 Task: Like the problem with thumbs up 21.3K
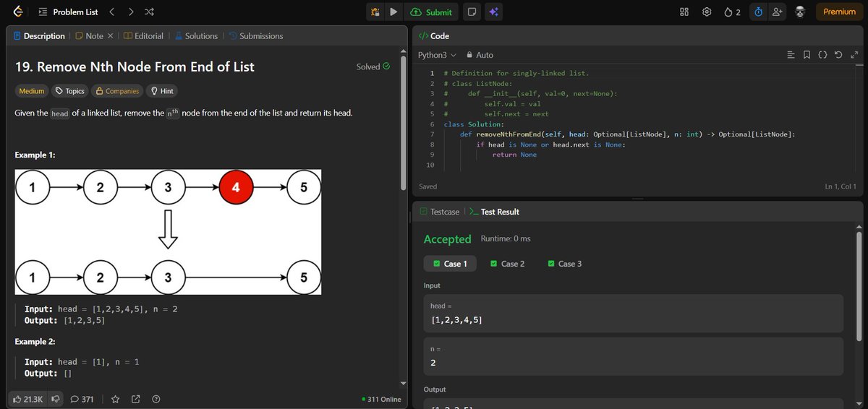[27, 399]
